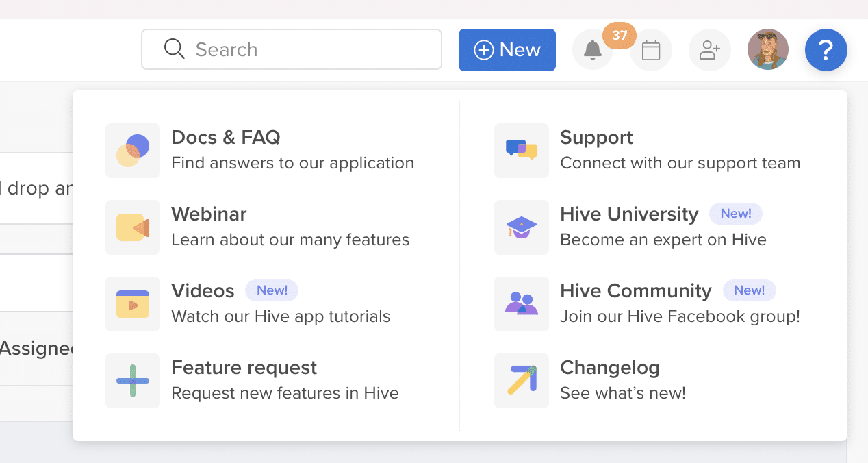868x463 pixels.
Task: Click the Hive Community people icon
Action: [x=522, y=304]
